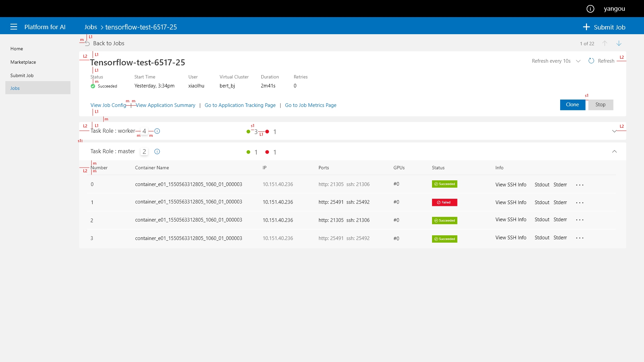This screenshot has width=644, height=362.
Task: Open Go to Job Metrics Page link
Action: click(311, 105)
